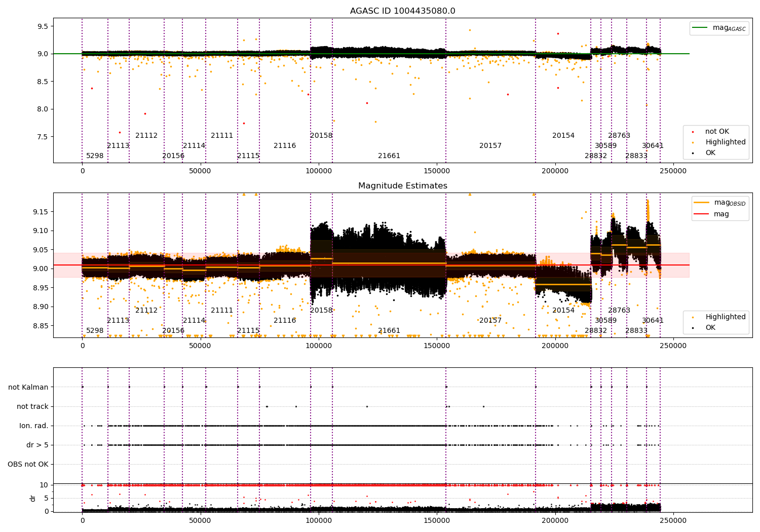
Task: Click the 8.85 y-axis tick label
Action: coord(41,326)
